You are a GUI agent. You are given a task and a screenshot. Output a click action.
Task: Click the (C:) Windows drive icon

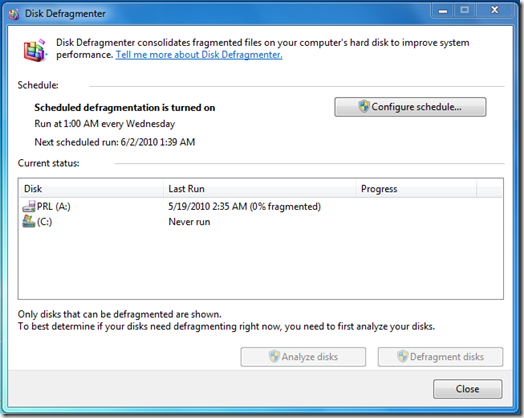point(29,221)
